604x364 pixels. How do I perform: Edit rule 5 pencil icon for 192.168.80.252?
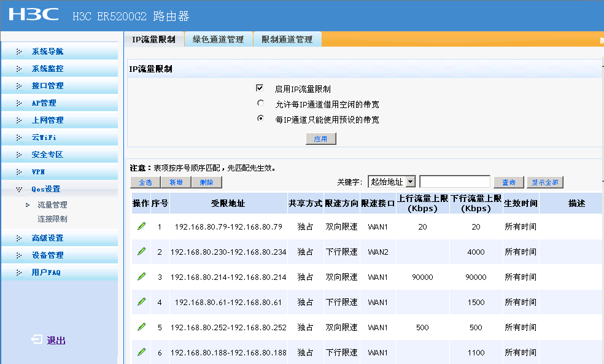(x=141, y=327)
